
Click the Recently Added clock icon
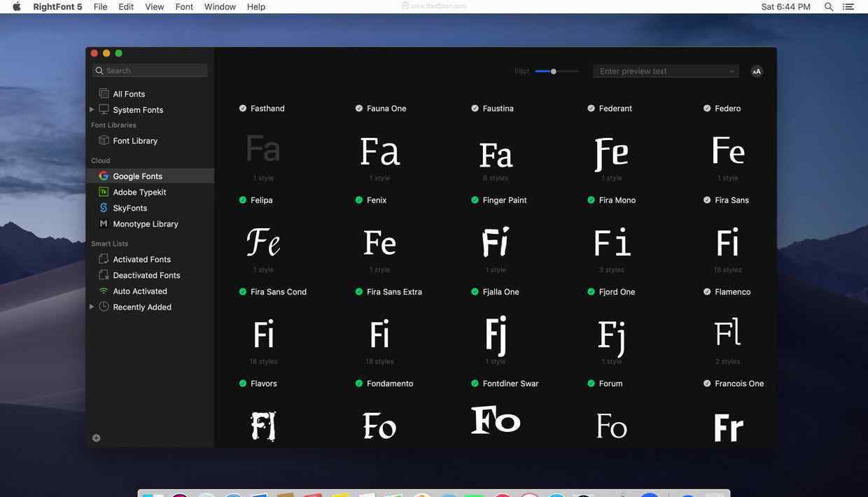[104, 307]
